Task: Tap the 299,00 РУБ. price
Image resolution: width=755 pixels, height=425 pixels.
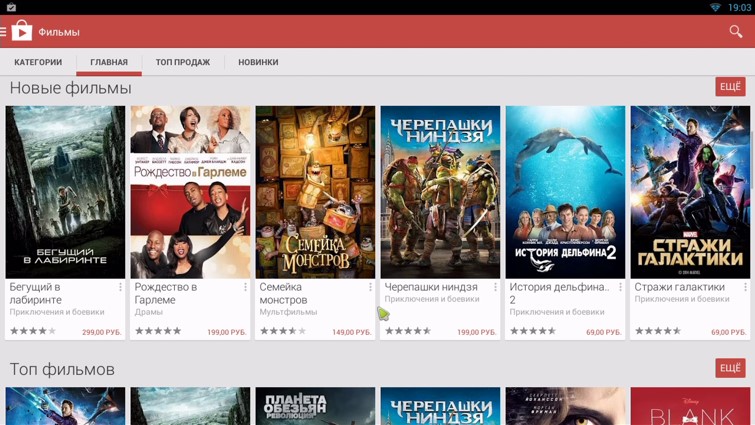Action: [x=102, y=332]
